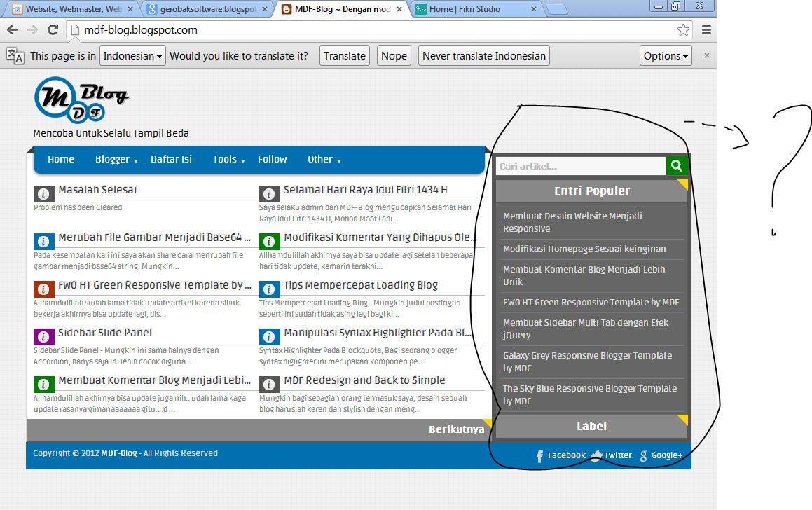Click the 'Never translate Indonesian' button
Screen dimensions: 812x510
(483, 55)
